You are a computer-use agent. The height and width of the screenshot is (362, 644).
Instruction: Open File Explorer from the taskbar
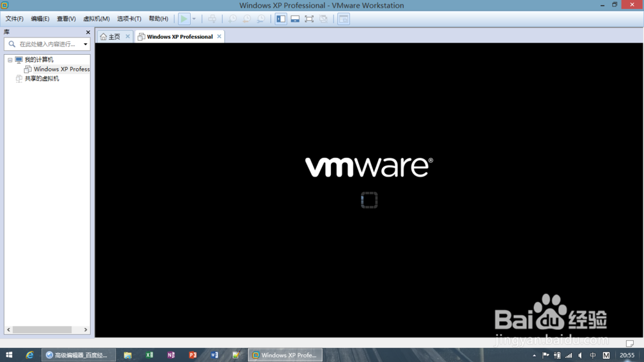click(128, 355)
